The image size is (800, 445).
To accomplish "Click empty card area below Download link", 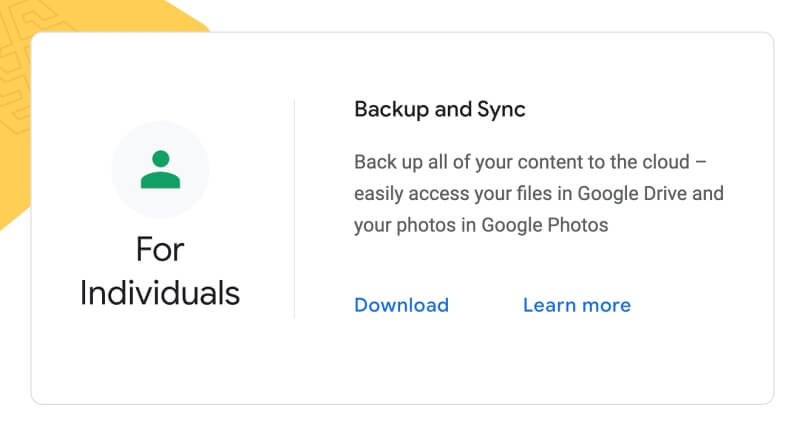I will coord(402,357).
